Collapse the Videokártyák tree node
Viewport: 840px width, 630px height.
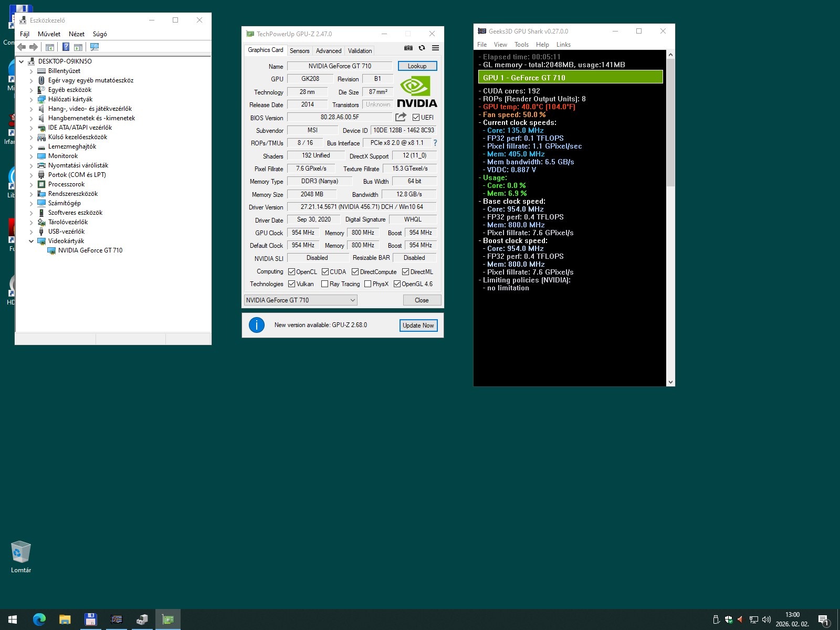31,241
